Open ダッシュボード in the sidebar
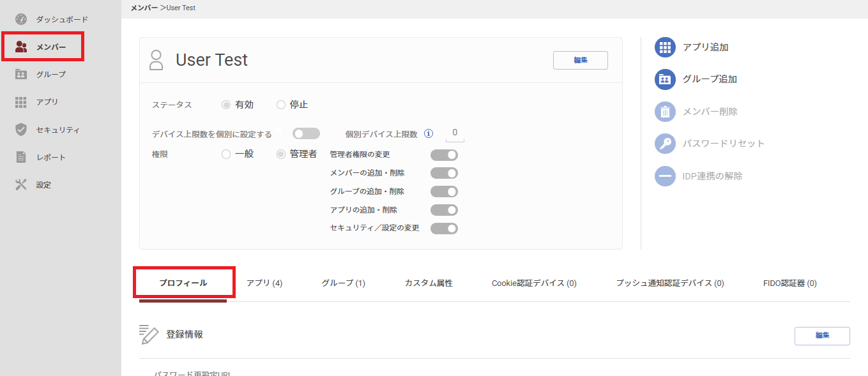Image resolution: width=868 pixels, height=376 pixels. tap(62, 19)
